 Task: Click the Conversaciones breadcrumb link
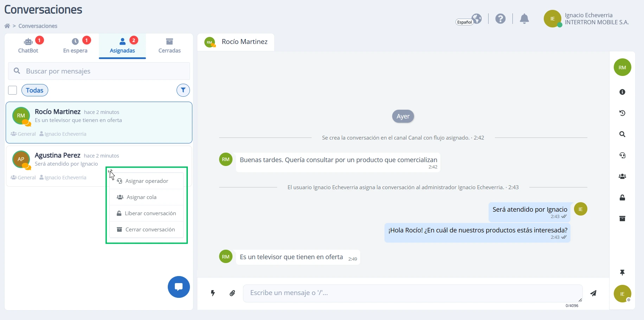pos(38,26)
